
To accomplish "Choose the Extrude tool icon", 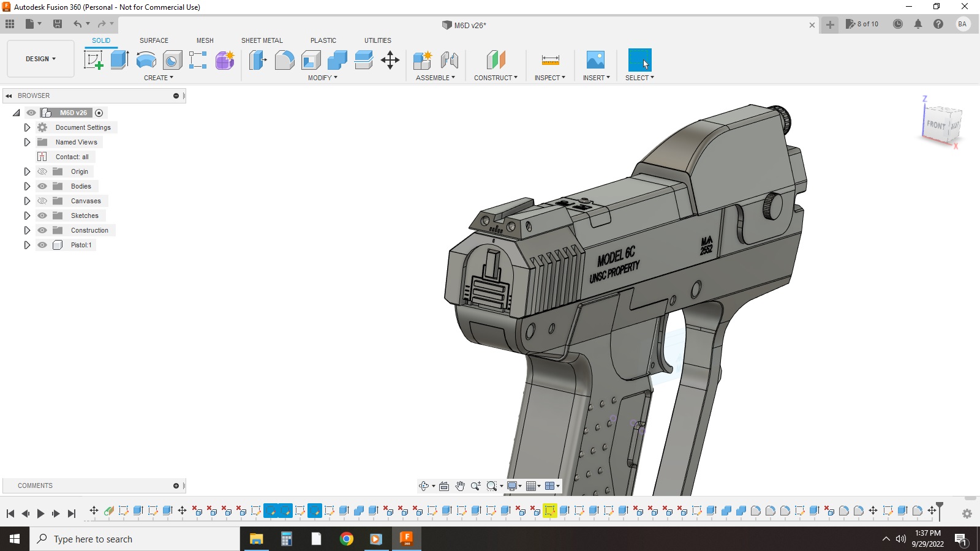I will (x=119, y=60).
